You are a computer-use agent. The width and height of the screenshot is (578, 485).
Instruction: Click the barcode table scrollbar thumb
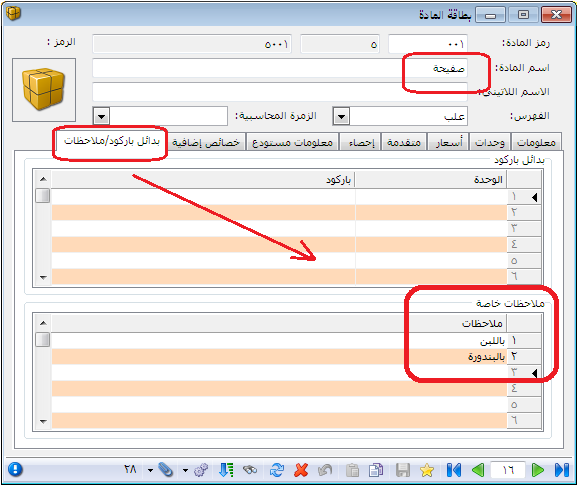43,195
